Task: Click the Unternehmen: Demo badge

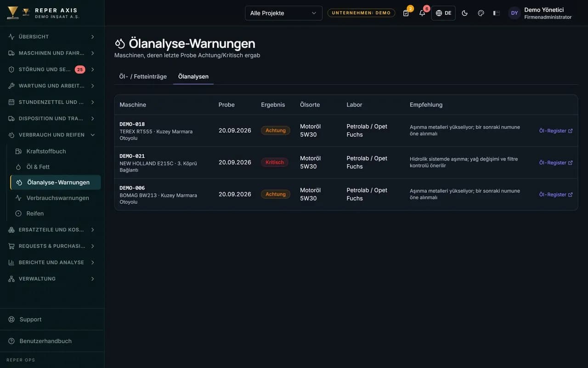Action: coord(361,13)
